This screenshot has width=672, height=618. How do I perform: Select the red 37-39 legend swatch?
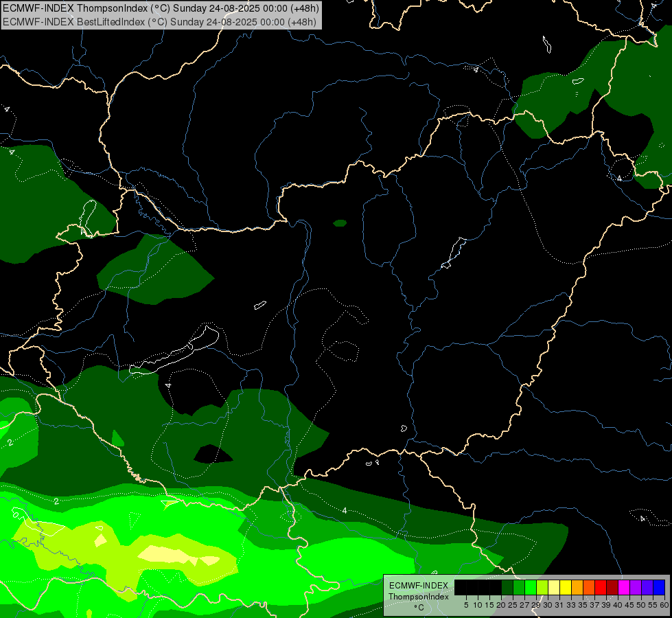601,588
